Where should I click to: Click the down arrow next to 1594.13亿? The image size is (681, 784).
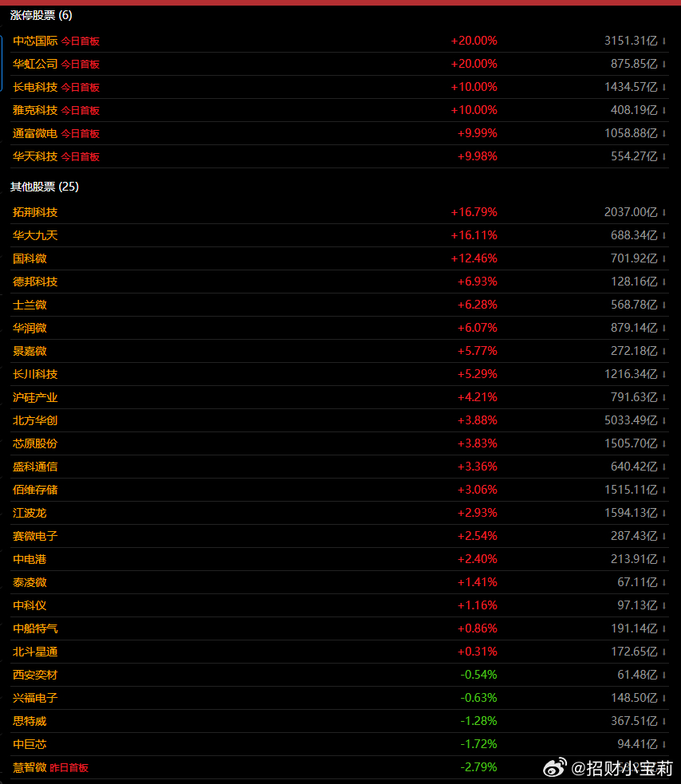click(x=664, y=513)
